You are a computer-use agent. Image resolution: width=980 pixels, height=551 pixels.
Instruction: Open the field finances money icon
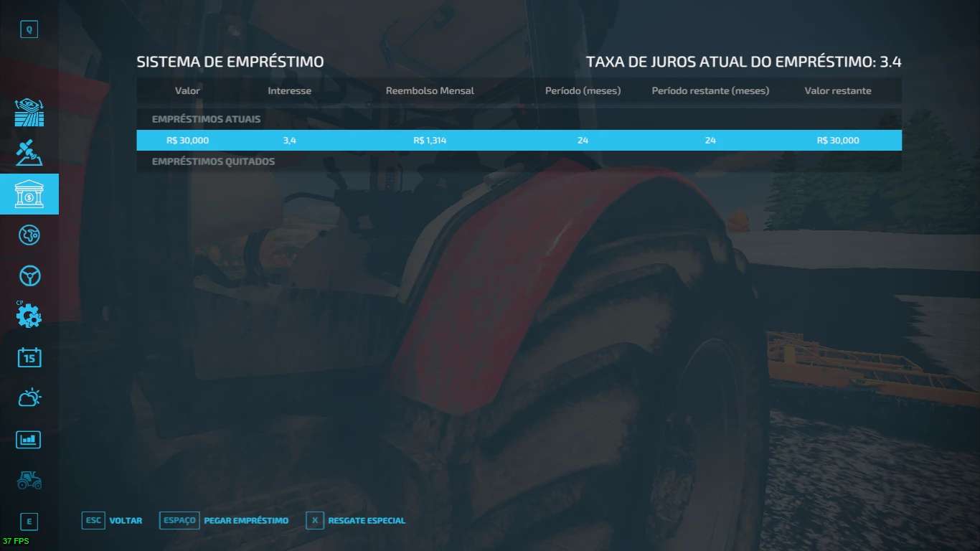point(29,113)
